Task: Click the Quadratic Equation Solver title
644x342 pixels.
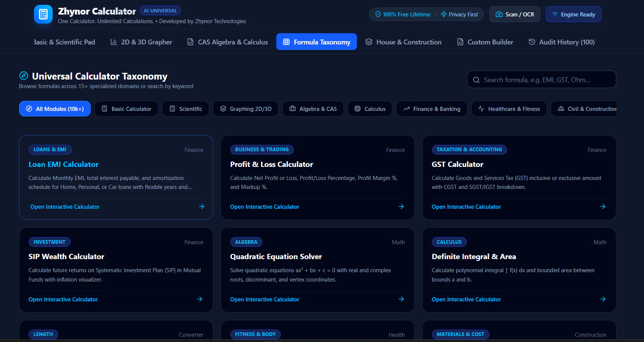Action: (x=276, y=256)
